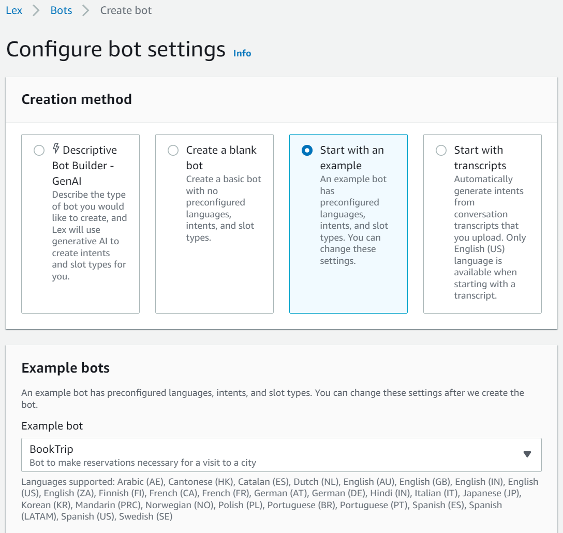Expand the BookTrip example bot selector
Viewport: 563px width, 533px height.
pyautogui.click(x=281, y=455)
